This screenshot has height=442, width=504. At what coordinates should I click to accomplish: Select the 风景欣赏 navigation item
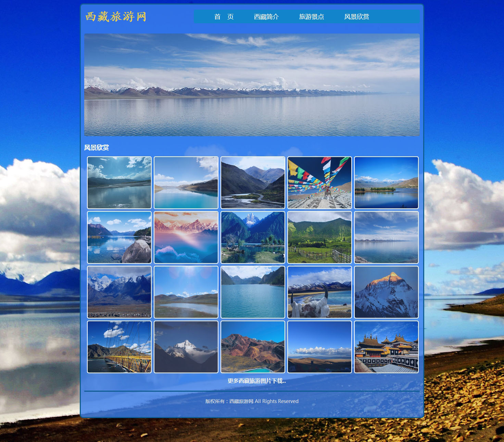click(357, 17)
